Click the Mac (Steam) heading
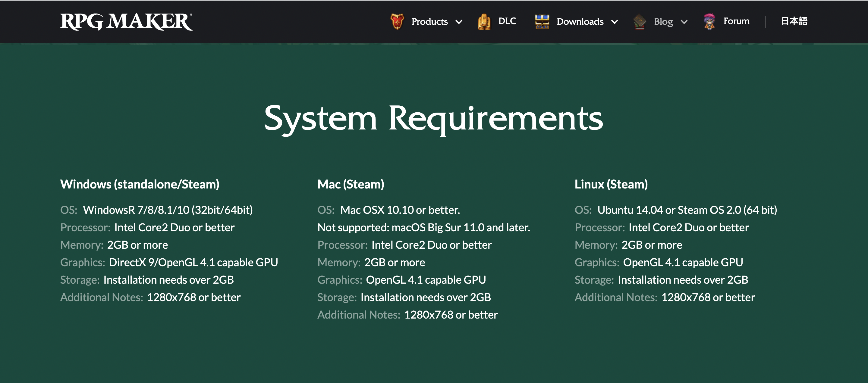This screenshot has height=383, width=868. coord(351,184)
